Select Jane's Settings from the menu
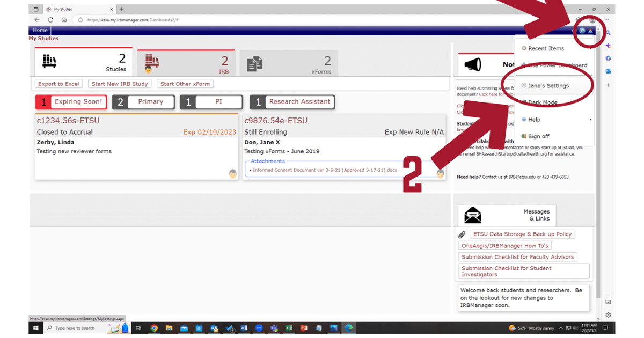This screenshot has width=644, height=338. point(548,86)
